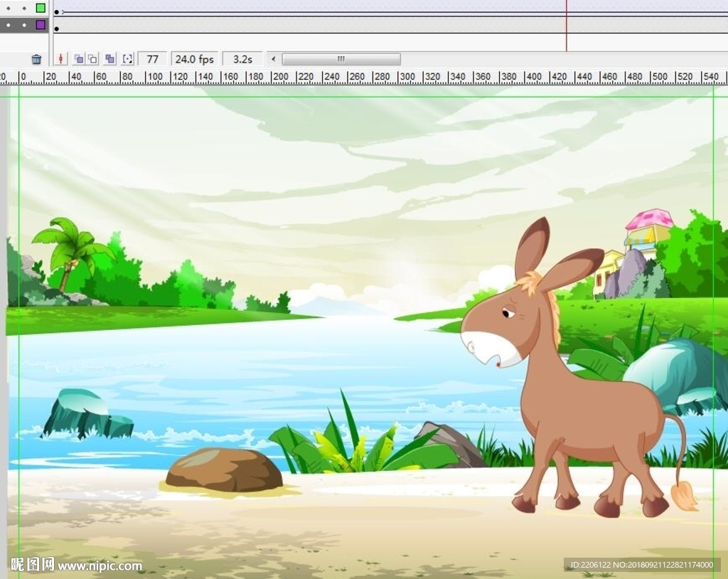Click the purple layer outline color square
728x579 pixels.
click(41, 25)
